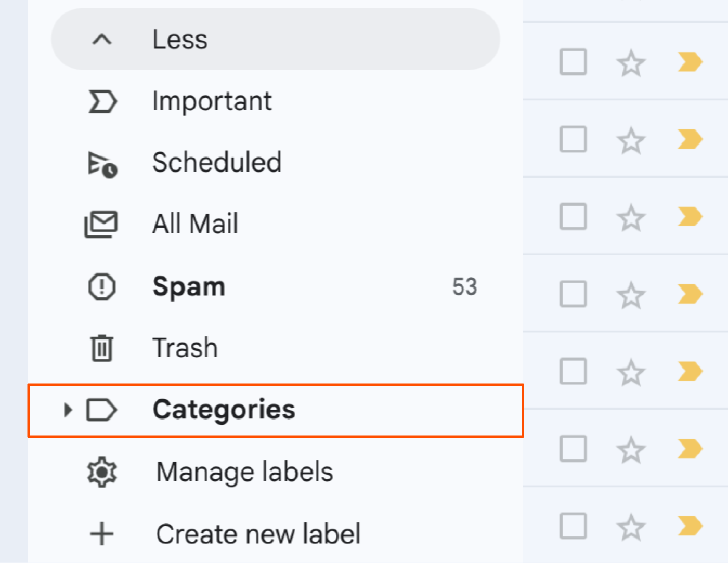Click the plus icon to create a label

[x=102, y=533]
